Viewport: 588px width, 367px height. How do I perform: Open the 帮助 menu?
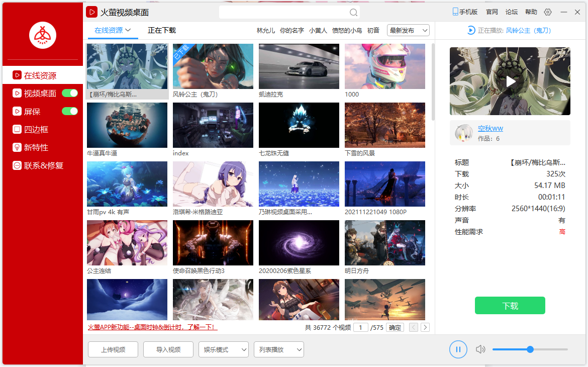coord(531,12)
